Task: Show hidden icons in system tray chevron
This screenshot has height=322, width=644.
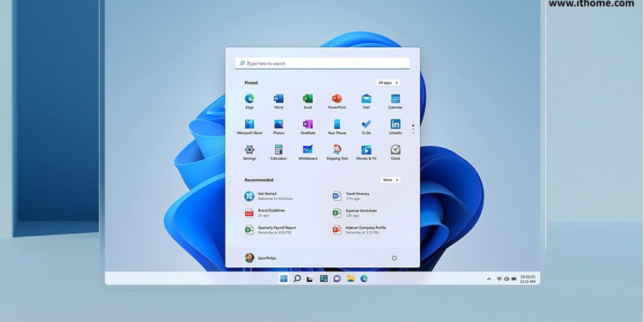Action: [x=488, y=279]
